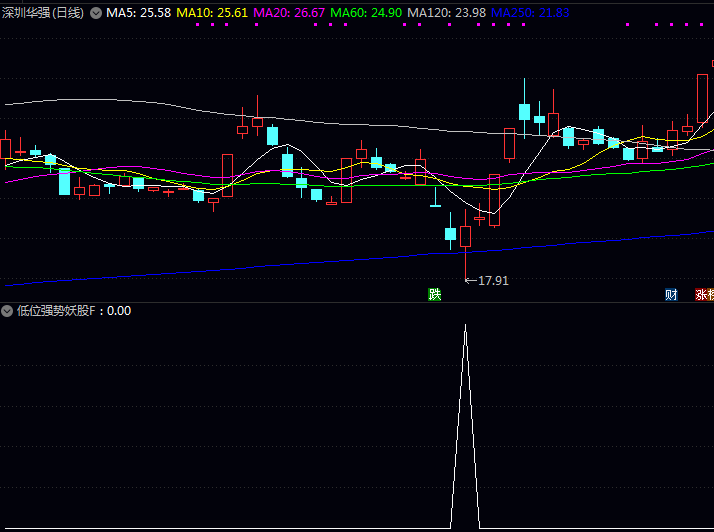
Task: Select the 深圳华强(日线) chart title
Action: (43, 13)
